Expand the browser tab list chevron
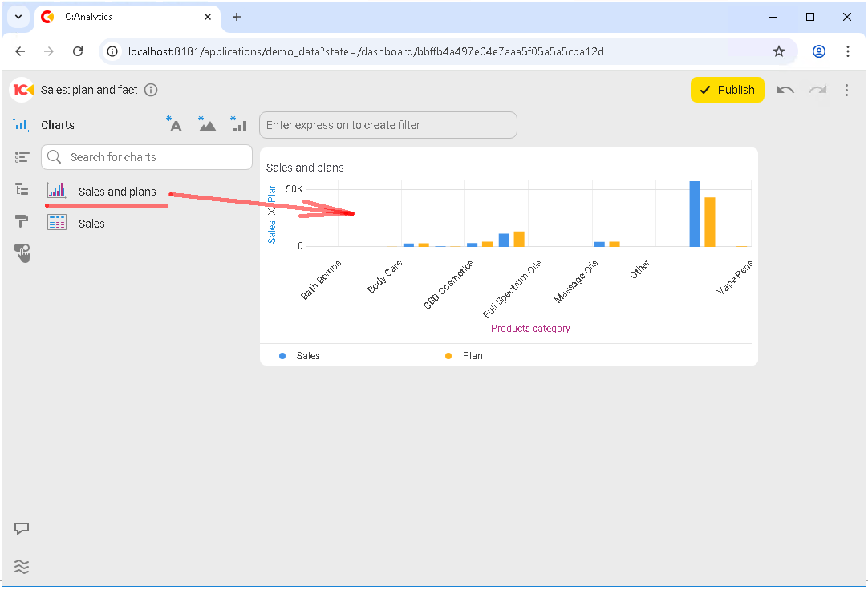 click(18, 17)
